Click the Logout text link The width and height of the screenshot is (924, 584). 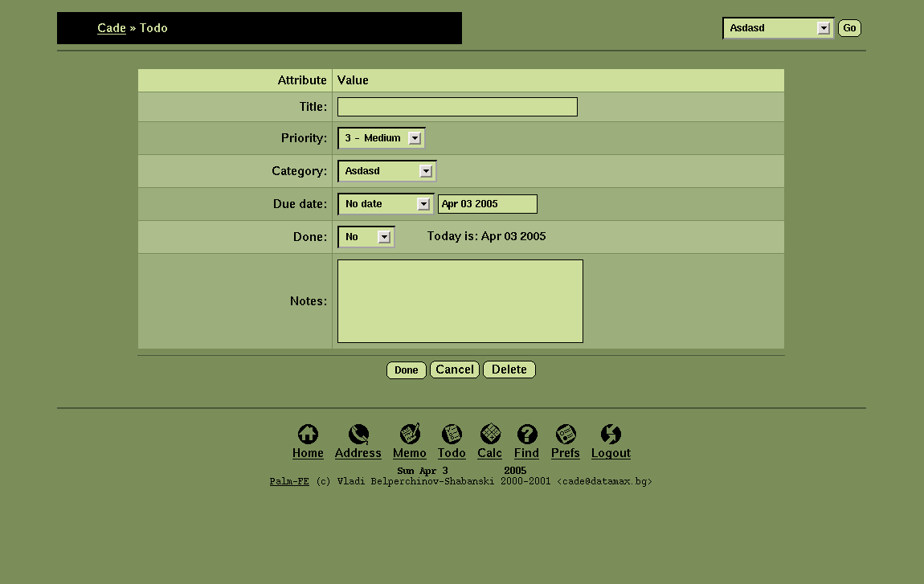tap(611, 453)
